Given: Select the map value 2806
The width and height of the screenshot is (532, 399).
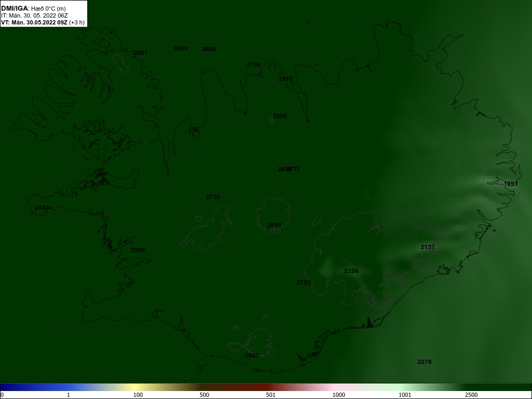Looking at the screenshot, I should pos(280,117).
